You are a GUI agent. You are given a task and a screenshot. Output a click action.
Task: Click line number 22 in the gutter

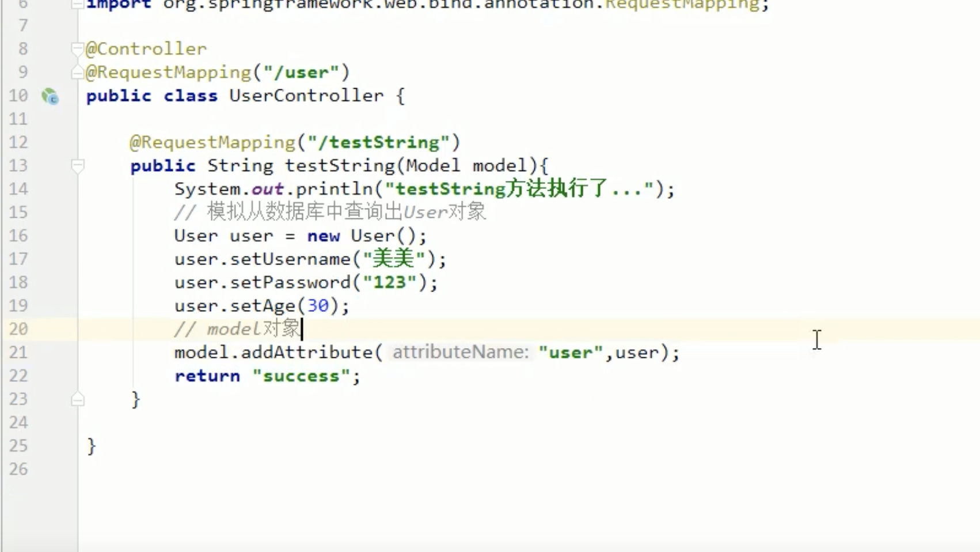[18, 376]
